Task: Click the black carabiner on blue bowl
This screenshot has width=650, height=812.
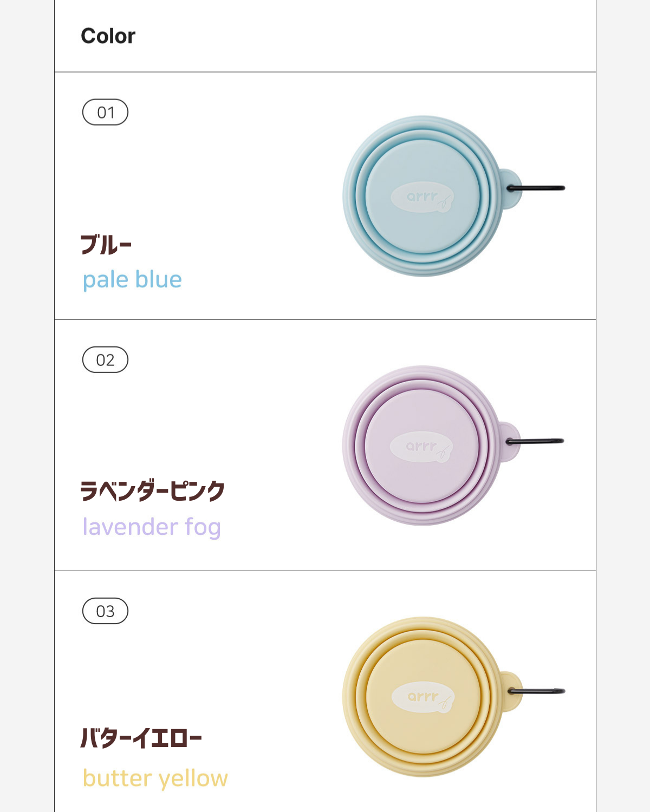Action: 536,188
